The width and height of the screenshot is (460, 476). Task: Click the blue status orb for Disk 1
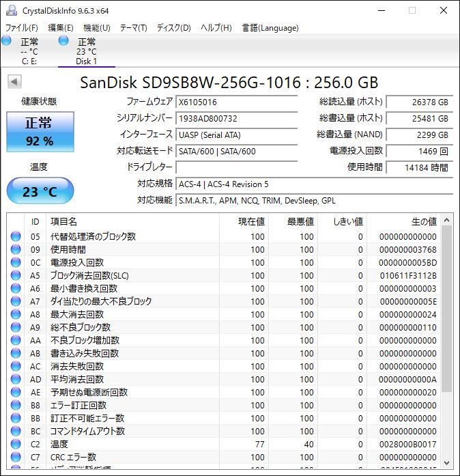pos(63,40)
